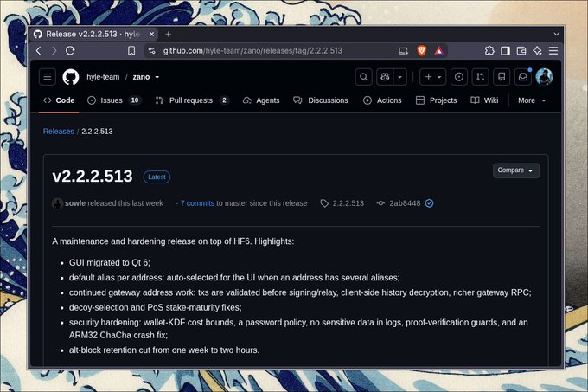Click the Brave Rewards triangle icon
This screenshot has height=392, width=588.
point(438,51)
